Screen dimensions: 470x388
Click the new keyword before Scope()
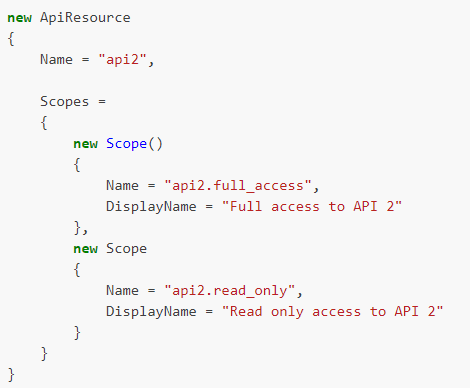point(85,144)
